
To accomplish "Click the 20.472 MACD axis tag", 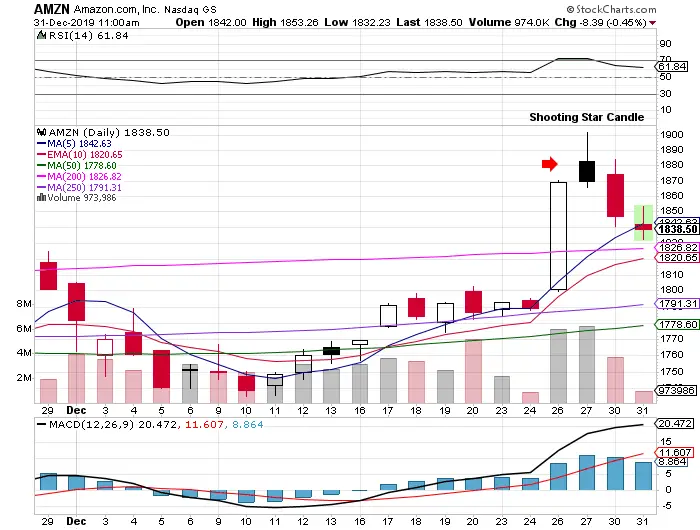I will pos(675,424).
